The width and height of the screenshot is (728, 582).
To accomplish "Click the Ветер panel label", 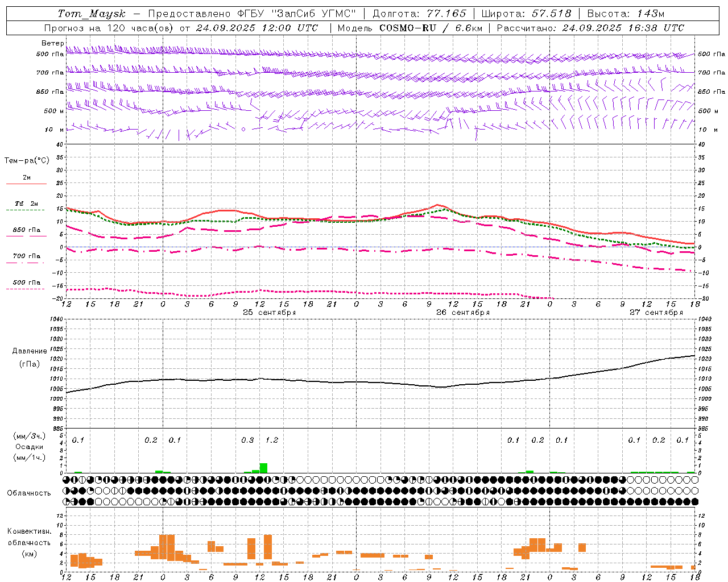I will click(52, 43).
